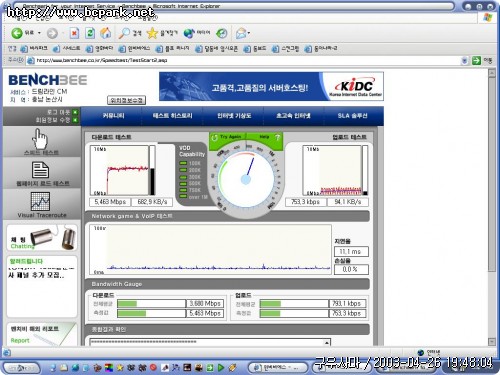Click the '0,0 %' packet loss value box
The height and width of the screenshot is (375, 500).
(351, 269)
